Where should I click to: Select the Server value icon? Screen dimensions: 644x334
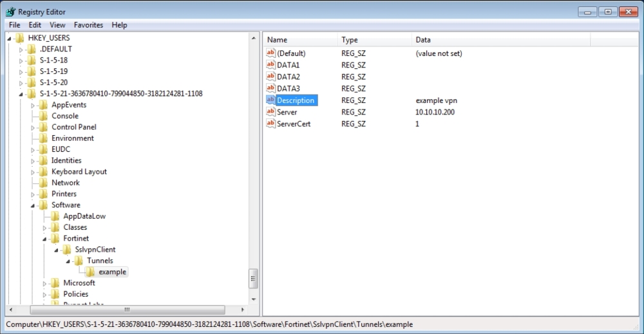pyautogui.click(x=270, y=112)
